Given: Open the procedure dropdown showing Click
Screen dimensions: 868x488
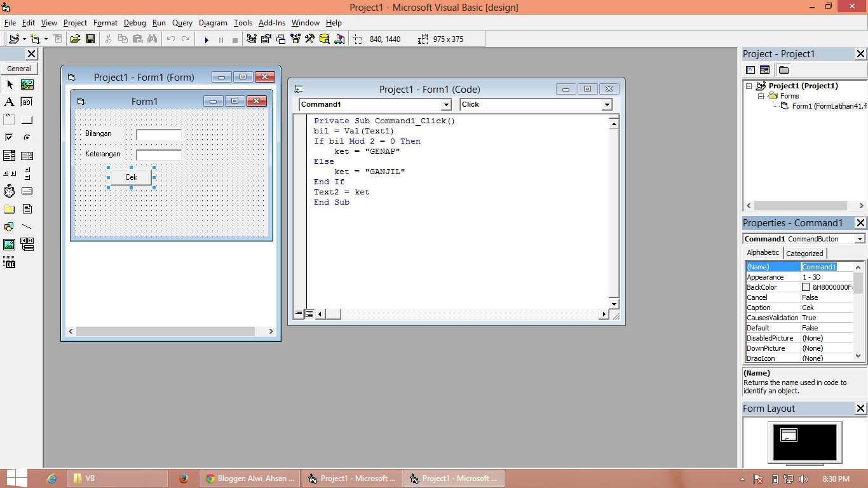Looking at the screenshot, I should coord(606,104).
